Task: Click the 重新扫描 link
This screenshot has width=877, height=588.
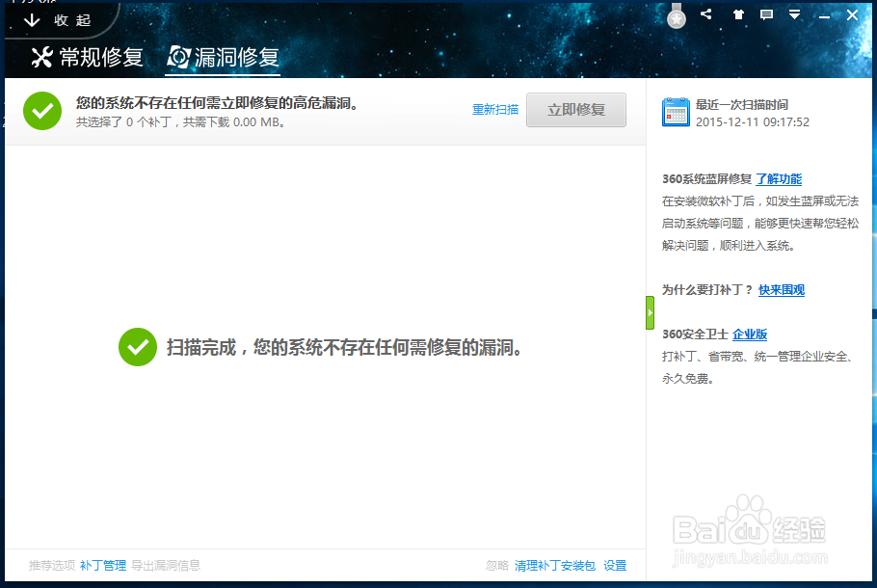Action: point(495,110)
